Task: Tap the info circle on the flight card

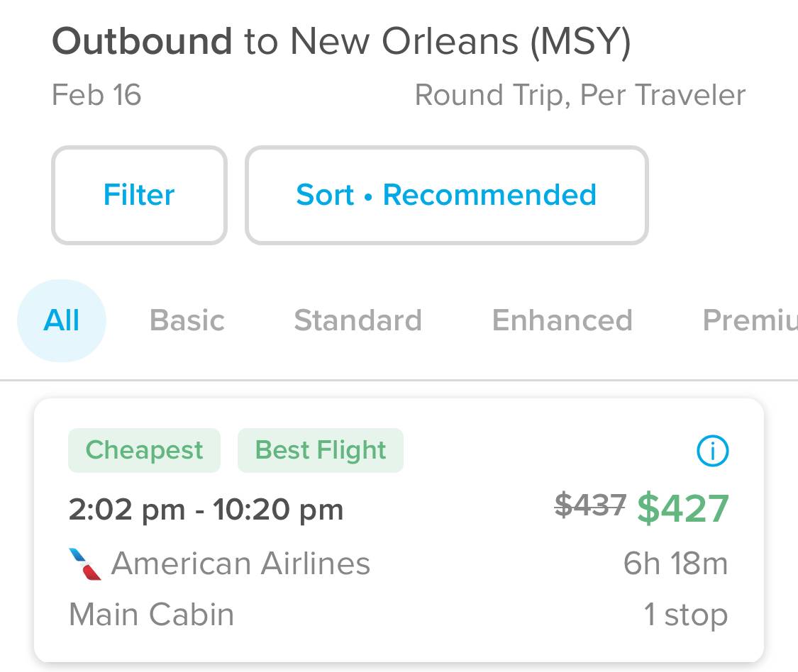Action: pyautogui.click(x=712, y=450)
